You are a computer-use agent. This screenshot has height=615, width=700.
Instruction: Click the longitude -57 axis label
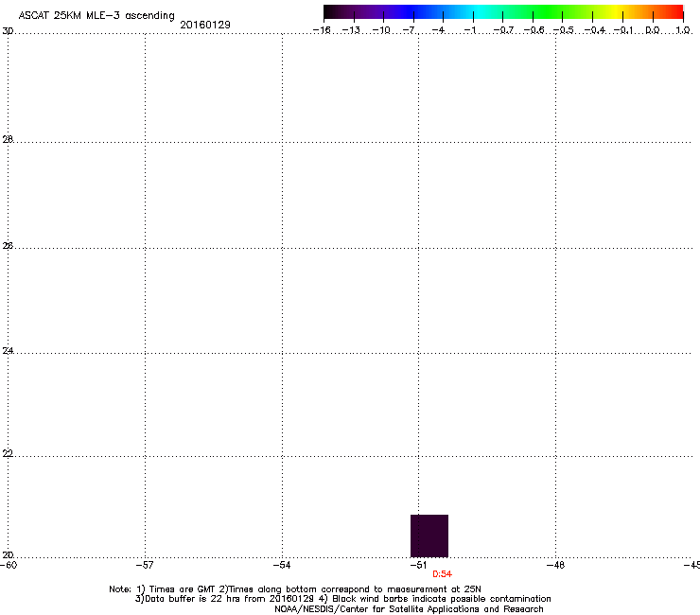(145, 565)
